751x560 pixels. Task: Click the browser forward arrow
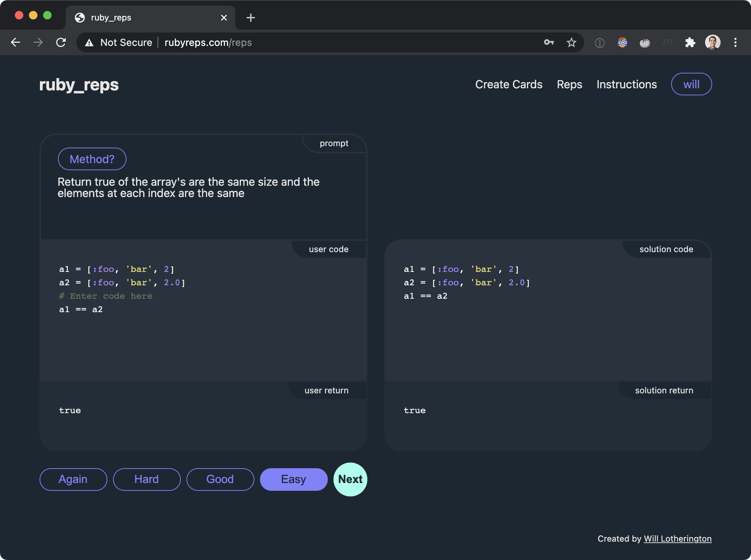pos(38,43)
